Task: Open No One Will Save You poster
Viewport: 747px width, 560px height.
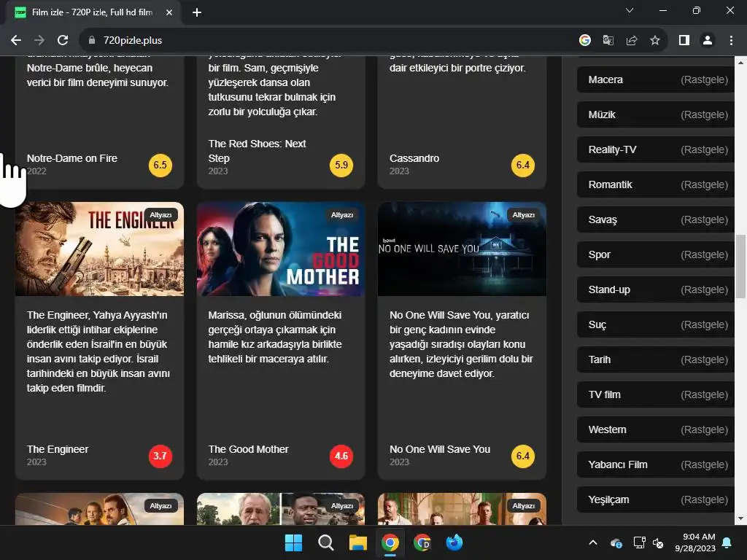Action: [x=462, y=249]
